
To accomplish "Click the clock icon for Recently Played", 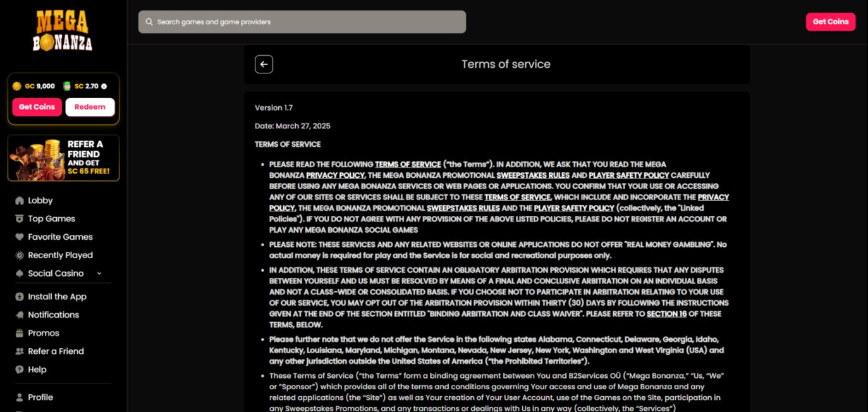I will coord(20,256).
